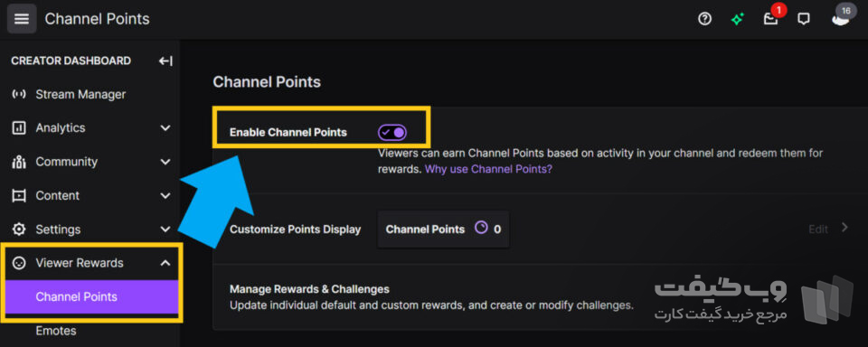Open the whispers chat bubble icon
Image resolution: width=868 pixels, height=347 pixels.
pos(803,19)
